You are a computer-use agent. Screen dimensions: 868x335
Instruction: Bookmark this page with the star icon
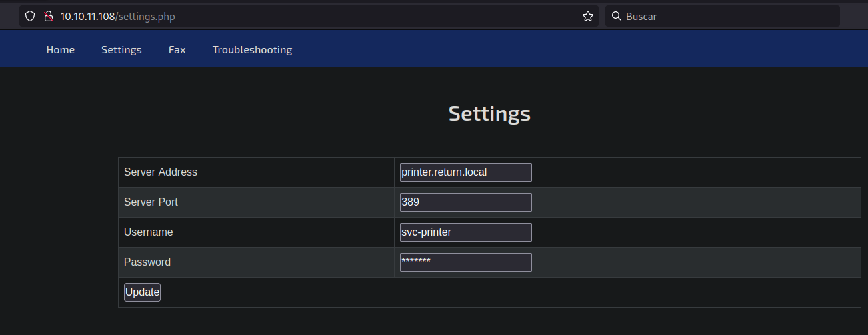pyautogui.click(x=587, y=17)
